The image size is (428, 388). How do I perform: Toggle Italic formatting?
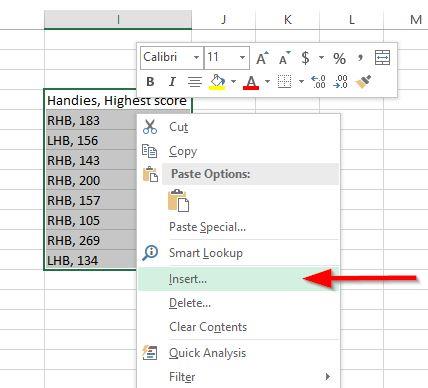(x=172, y=82)
